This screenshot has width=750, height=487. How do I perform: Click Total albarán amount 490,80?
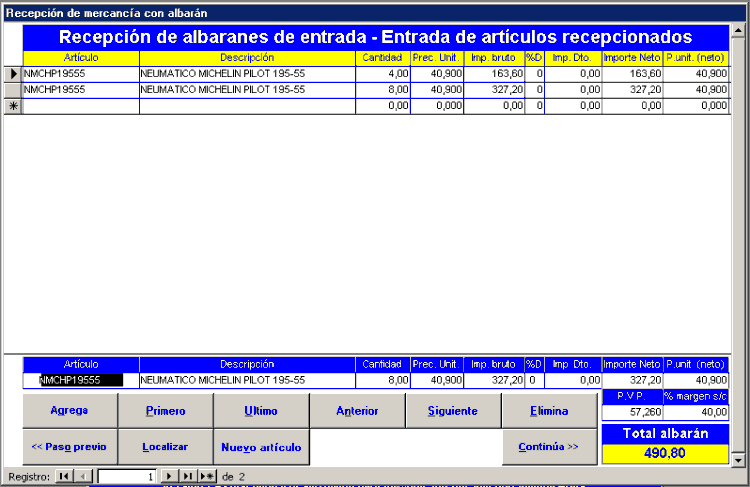[665, 453]
